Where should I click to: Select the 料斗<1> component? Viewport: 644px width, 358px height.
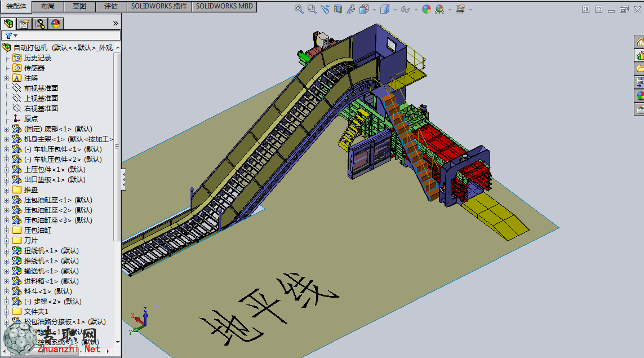[x=48, y=291]
